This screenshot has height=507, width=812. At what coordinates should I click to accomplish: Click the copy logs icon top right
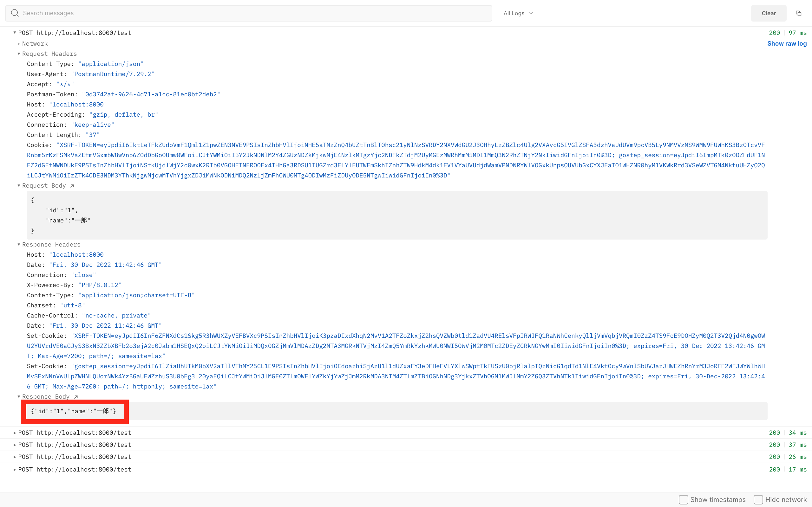[799, 13]
